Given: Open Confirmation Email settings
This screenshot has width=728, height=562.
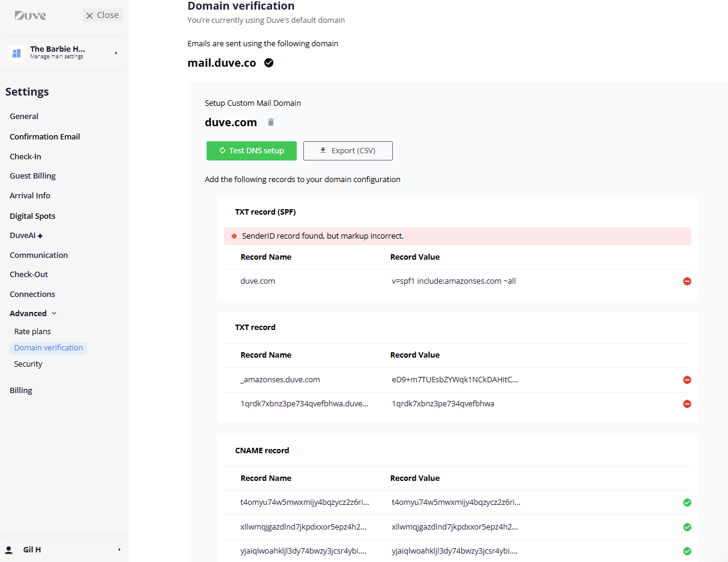Looking at the screenshot, I should click(45, 136).
